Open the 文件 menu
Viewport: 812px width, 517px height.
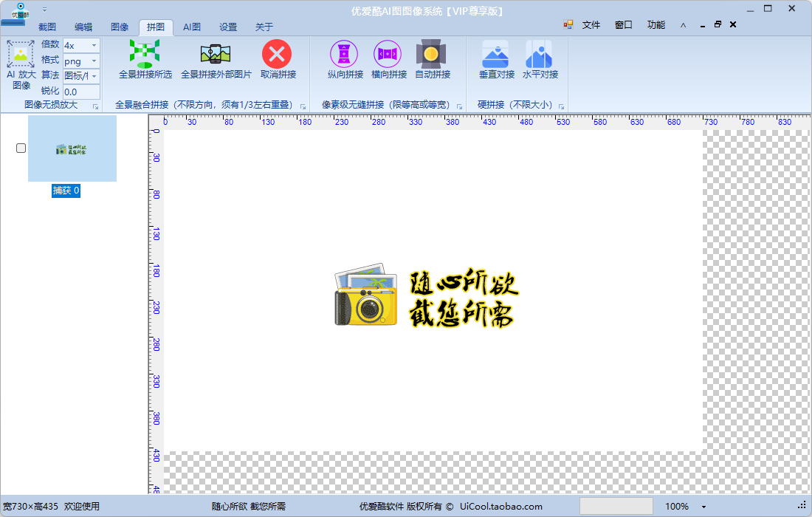[x=591, y=25]
